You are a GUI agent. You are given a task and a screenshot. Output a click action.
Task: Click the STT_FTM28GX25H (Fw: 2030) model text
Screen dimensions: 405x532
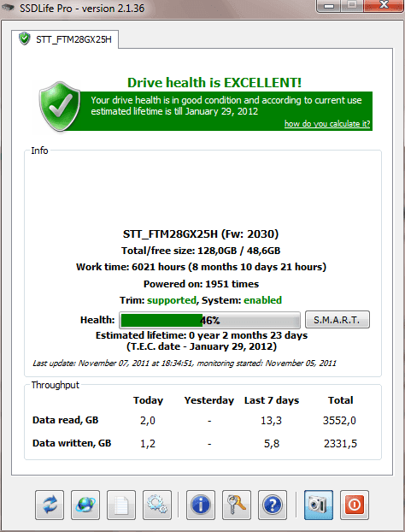coord(201,234)
